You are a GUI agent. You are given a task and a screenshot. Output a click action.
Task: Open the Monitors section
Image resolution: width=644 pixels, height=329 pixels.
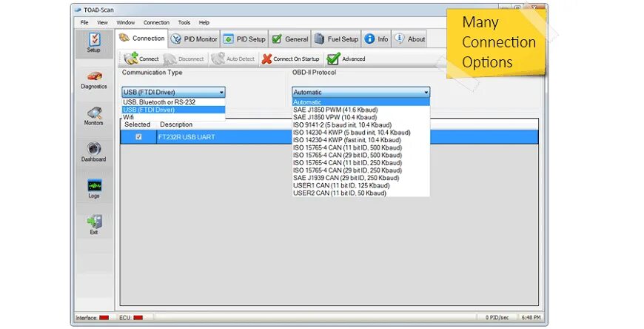click(x=94, y=116)
